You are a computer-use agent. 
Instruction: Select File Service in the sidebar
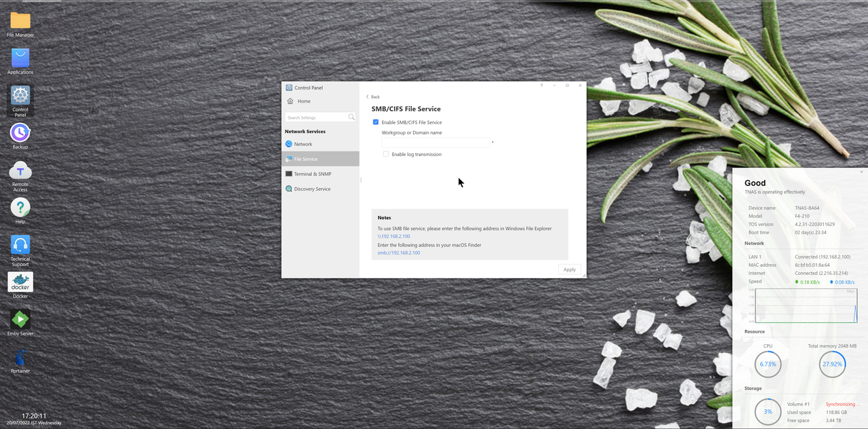pyautogui.click(x=320, y=159)
